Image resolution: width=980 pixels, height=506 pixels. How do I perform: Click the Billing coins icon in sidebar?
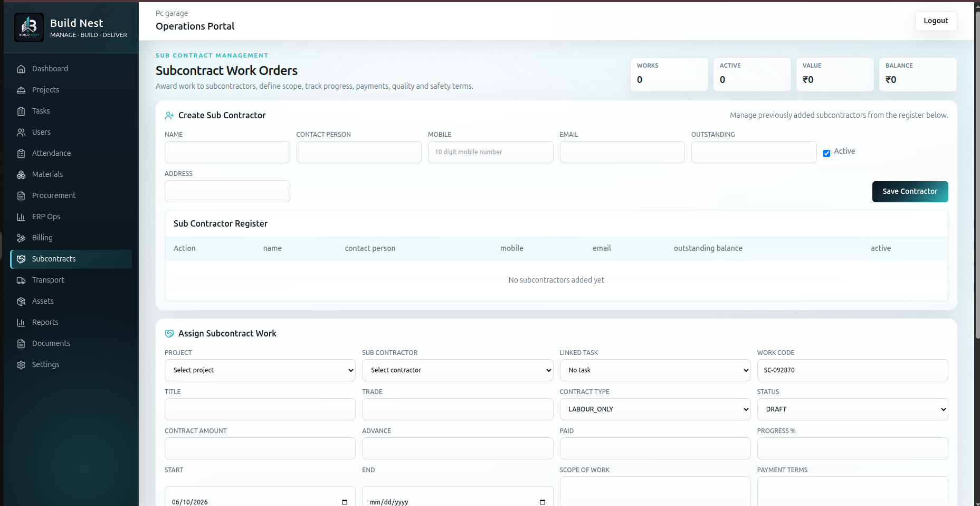(x=21, y=238)
